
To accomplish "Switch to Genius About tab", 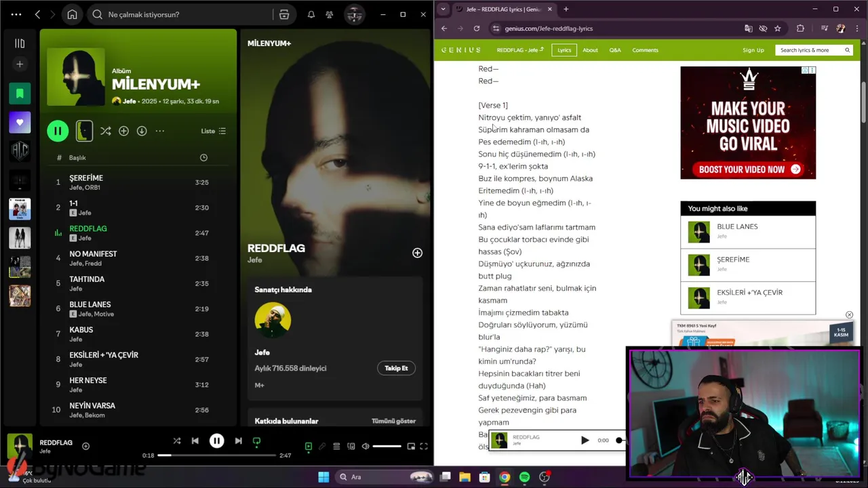I will (590, 50).
